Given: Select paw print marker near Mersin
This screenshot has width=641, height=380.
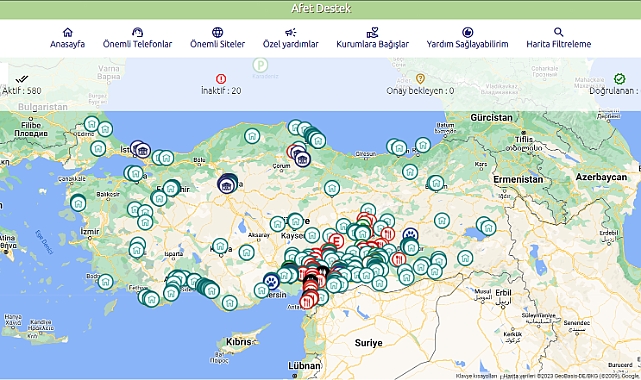Looking at the screenshot, I should tap(271, 281).
